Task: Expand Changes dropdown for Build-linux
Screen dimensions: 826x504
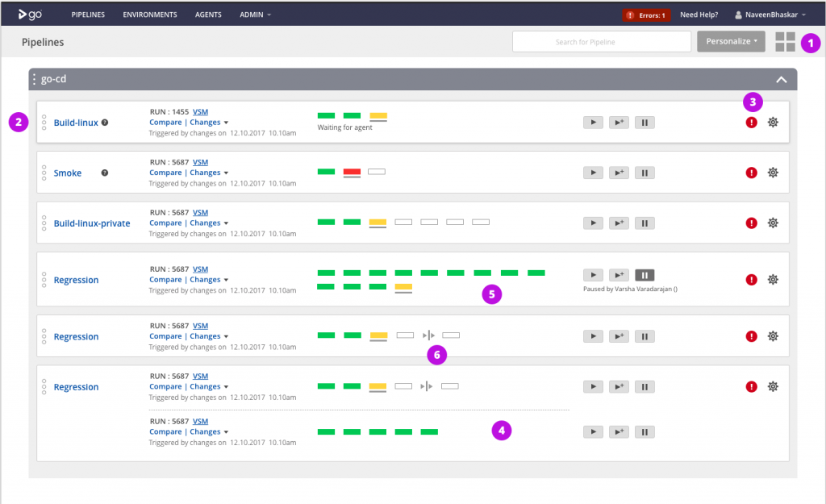Action: pyautogui.click(x=208, y=123)
